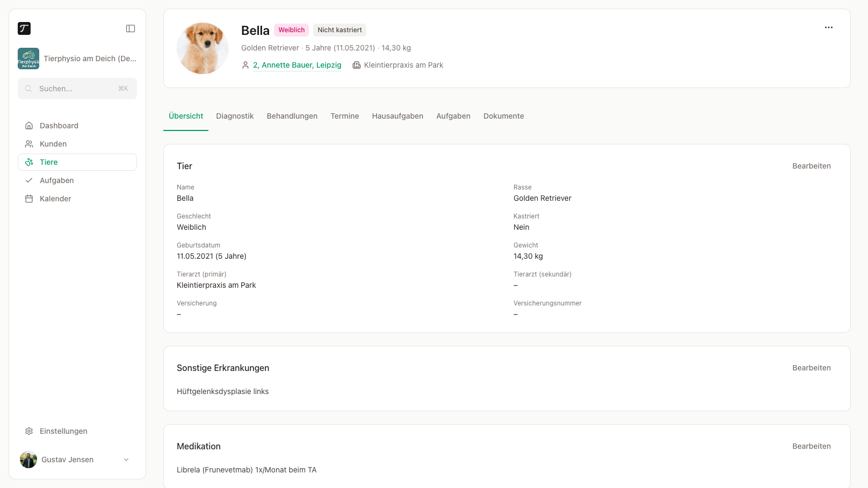Click the Hüftgelenksdysplasie links text
The height and width of the screenshot is (488, 868).
click(x=223, y=391)
